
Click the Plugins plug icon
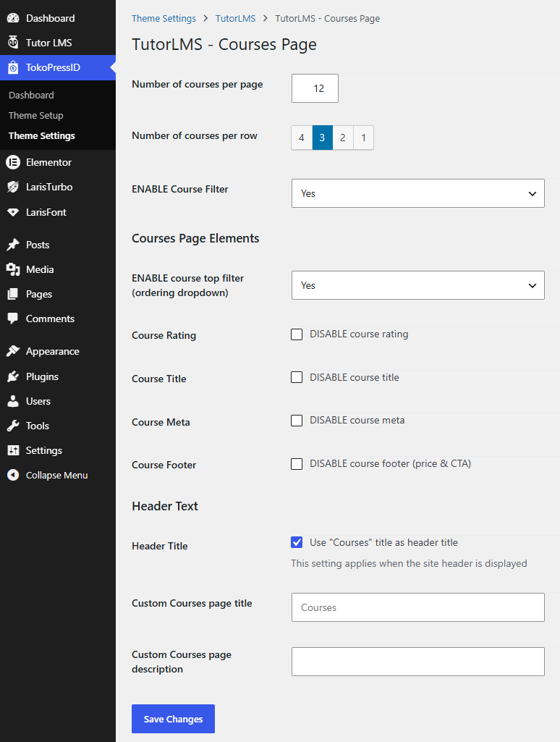[13, 376]
